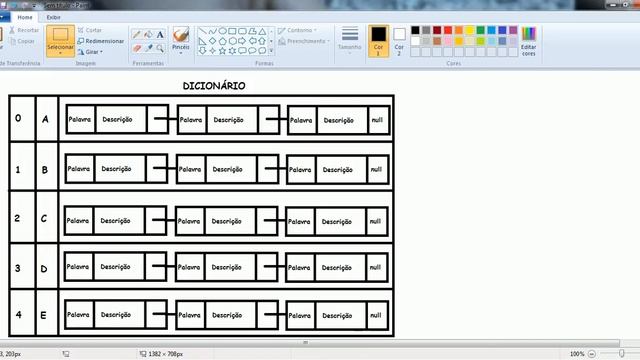
Task: Choose the Cloud callout shape
Action: click(262, 51)
